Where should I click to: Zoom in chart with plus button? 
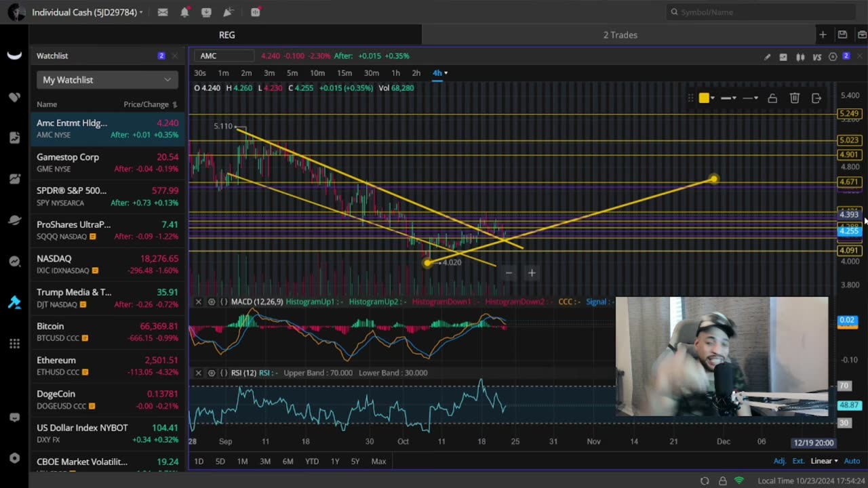(x=532, y=273)
